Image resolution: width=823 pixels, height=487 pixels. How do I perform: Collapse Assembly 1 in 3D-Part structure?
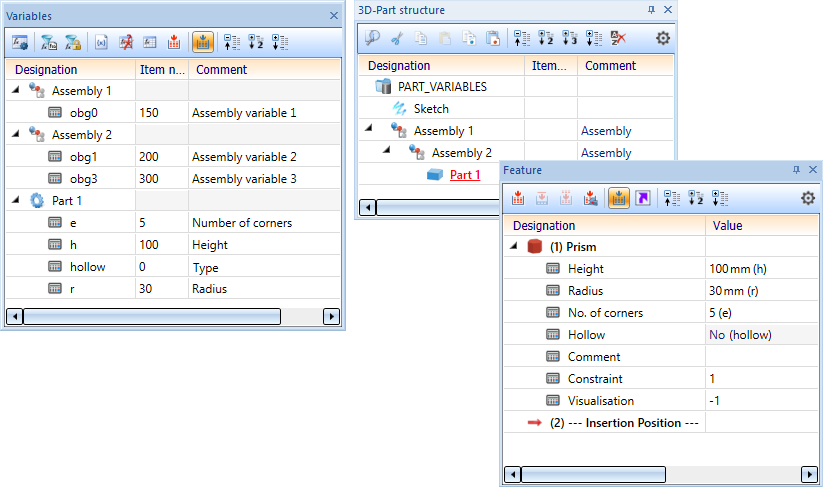click(x=368, y=128)
